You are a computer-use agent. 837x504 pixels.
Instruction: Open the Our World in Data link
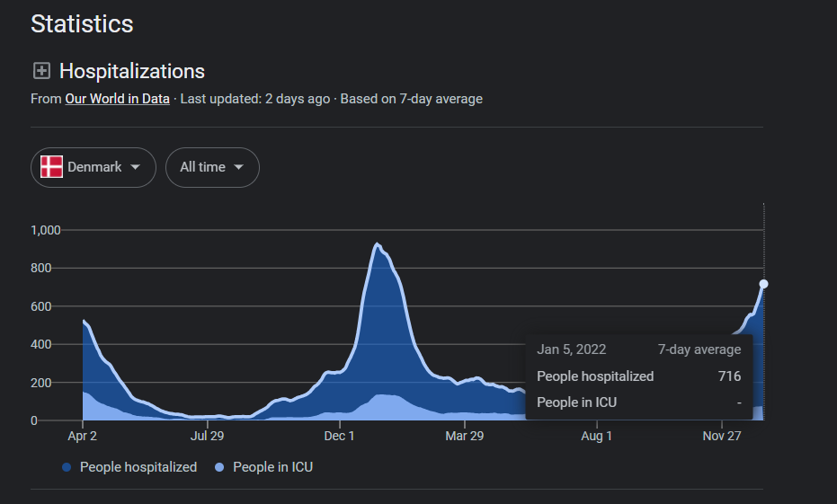(x=117, y=99)
